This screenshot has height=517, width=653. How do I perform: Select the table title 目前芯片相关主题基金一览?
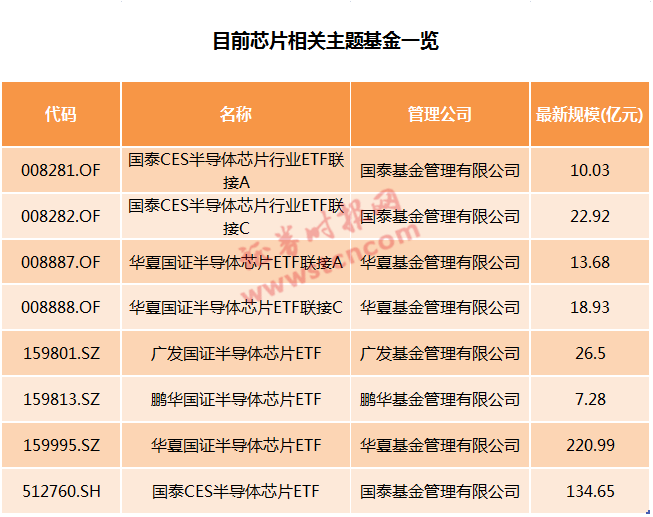click(326, 41)
